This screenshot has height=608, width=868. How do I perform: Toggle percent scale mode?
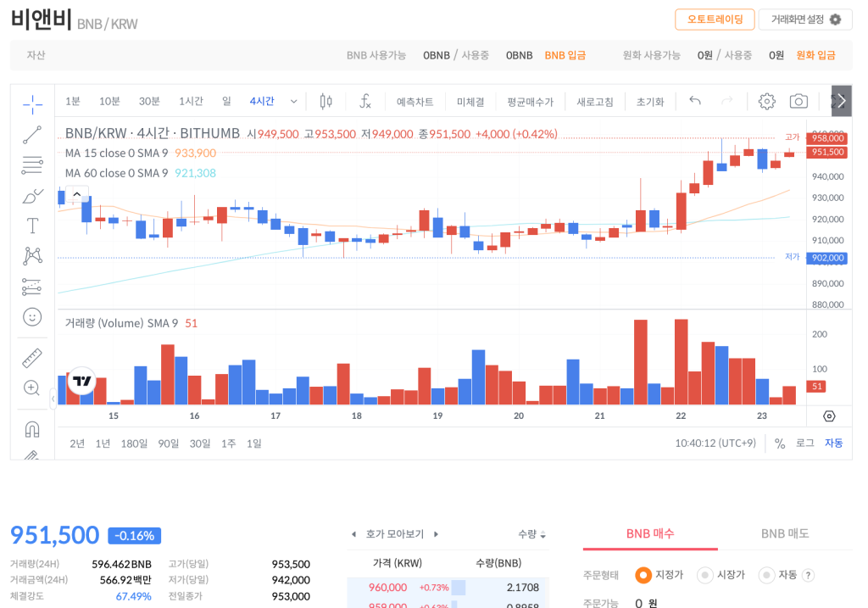(780, 443)
